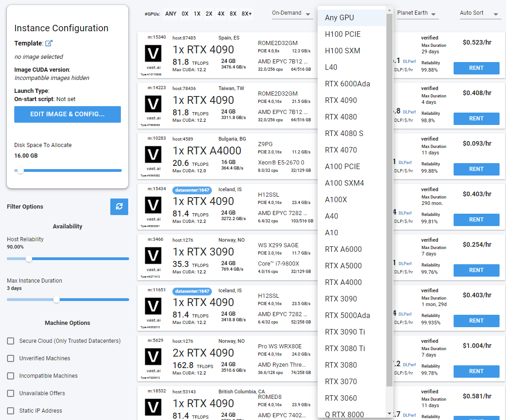This screenshot has height=420, width=506.
Task: Click the Host Reliability slider handle
Action: click(29, 259)
